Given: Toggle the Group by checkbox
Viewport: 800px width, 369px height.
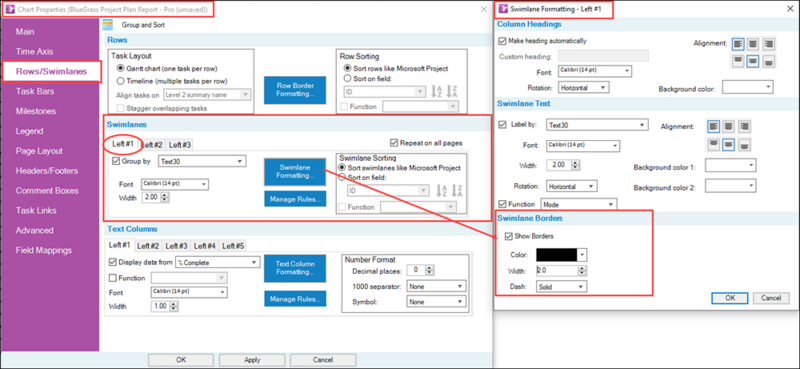Looking at the screenshot, I should 115,161.
